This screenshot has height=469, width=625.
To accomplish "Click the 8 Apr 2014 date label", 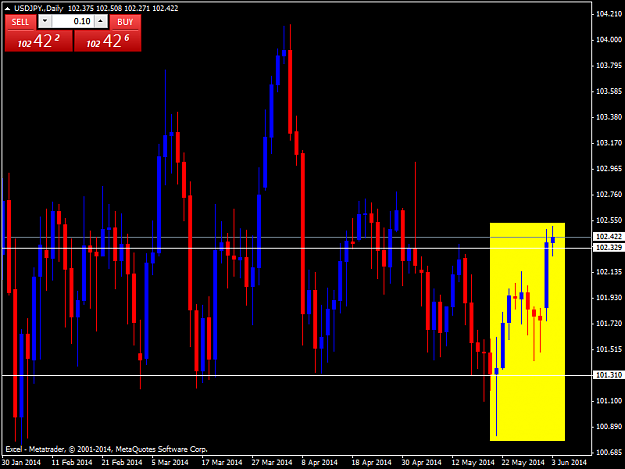I will [319, 462].
